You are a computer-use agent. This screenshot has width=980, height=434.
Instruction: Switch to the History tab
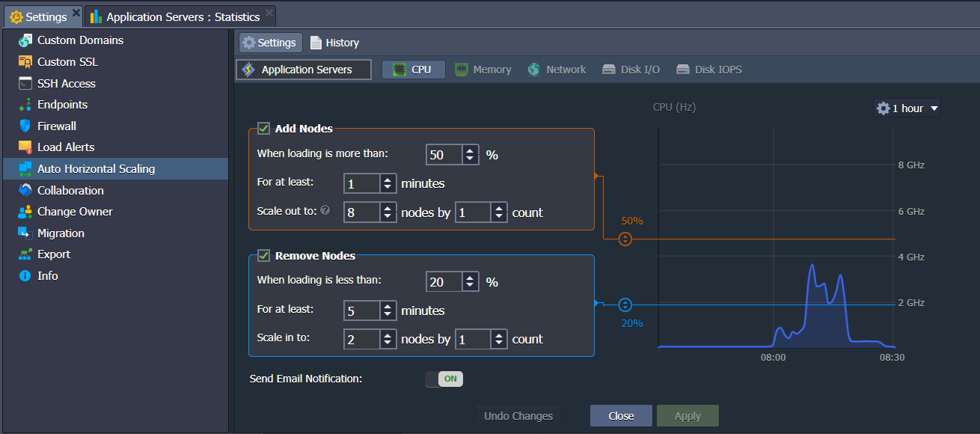point(334,43)
